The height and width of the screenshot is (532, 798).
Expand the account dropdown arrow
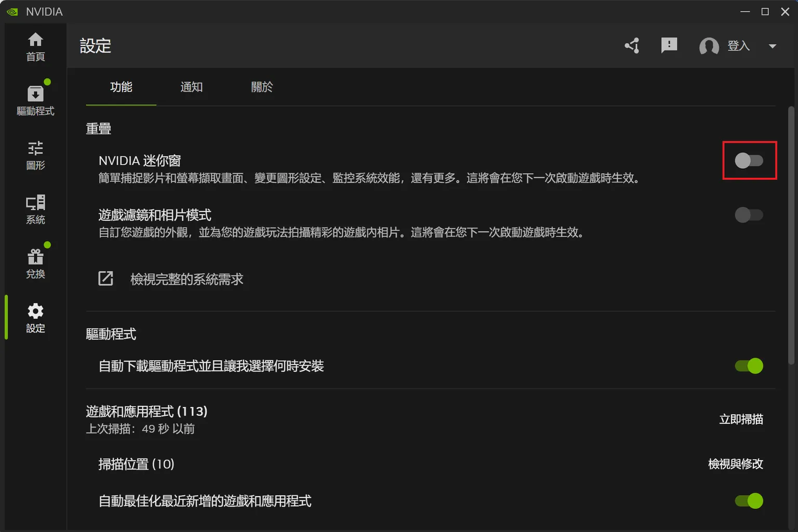(x=773, y=46)
